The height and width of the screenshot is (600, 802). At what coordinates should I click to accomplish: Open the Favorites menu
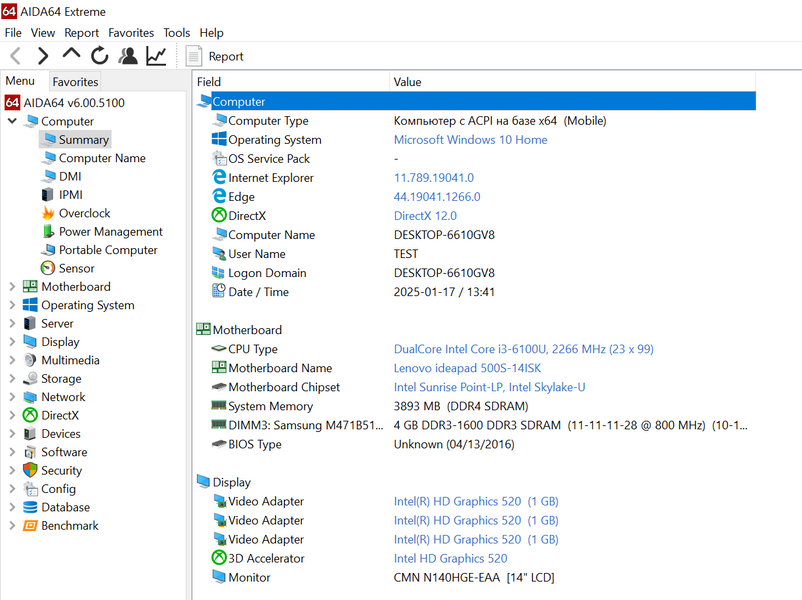[x=131, y=33]
